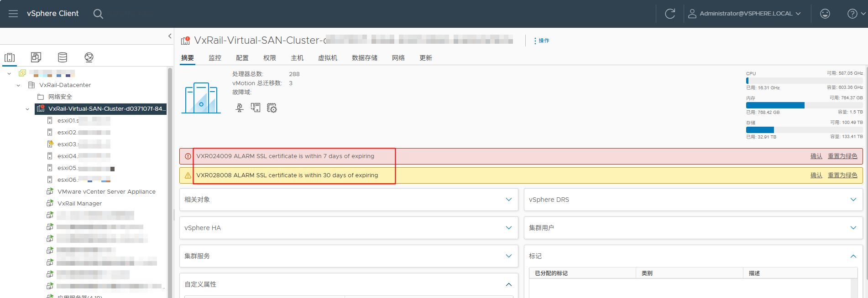Open the help question mark menu
This screenshot has width=868, height=298.
click(856, 14)
